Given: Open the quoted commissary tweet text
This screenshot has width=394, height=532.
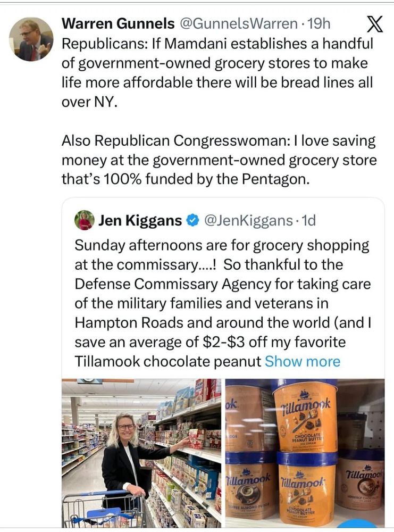Looking at the screenshot, I should (223, 303).
